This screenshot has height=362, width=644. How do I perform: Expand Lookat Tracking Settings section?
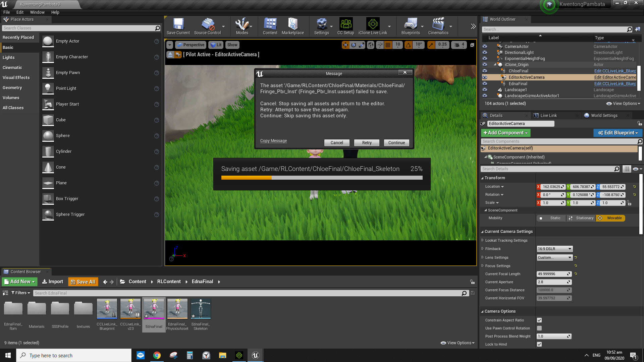point(482,240)
